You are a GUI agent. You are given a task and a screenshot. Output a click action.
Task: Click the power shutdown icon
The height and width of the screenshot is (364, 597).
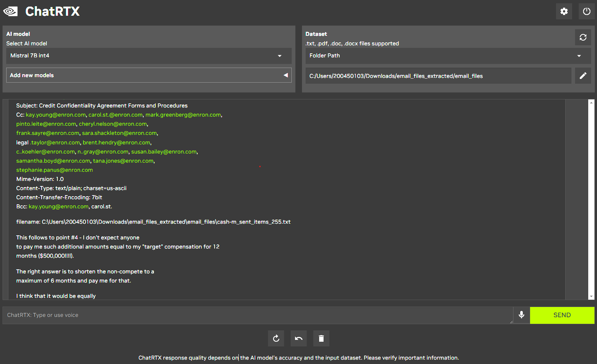[586, 11]
